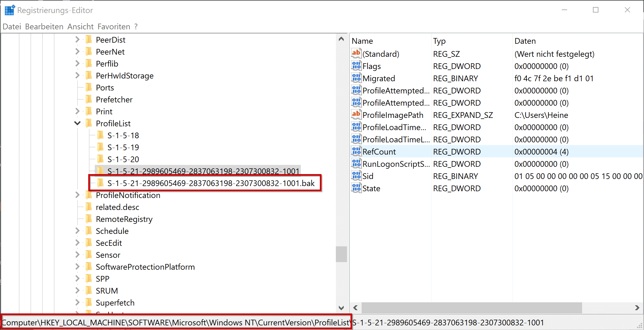
Task: Click the tree scrollbar up arrow
Action: [x=341, y=39]
